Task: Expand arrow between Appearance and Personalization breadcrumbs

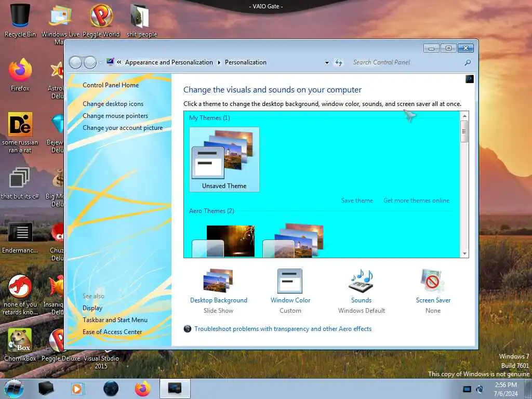Action: pyautogui.click(x=219, y=62)
